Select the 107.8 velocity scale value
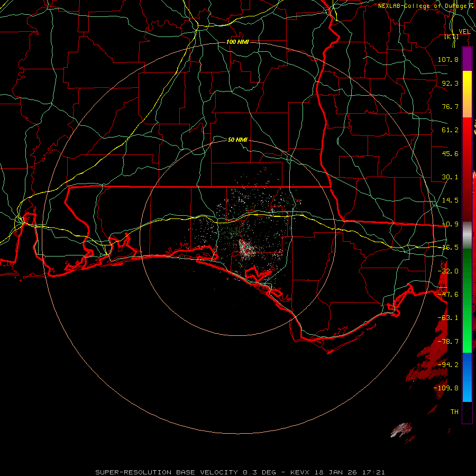This screenshot has width=476, height=476. pyautogui.click(x=448, y=59)
